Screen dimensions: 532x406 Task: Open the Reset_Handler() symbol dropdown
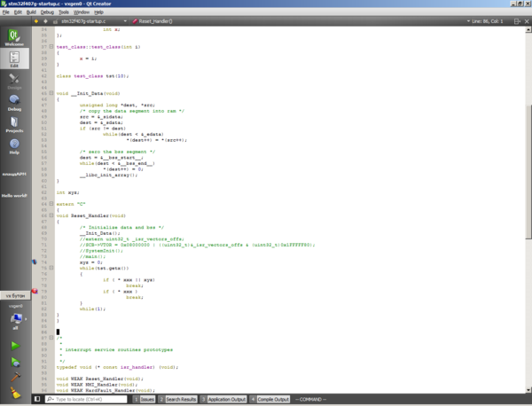(x=153, y=21)
